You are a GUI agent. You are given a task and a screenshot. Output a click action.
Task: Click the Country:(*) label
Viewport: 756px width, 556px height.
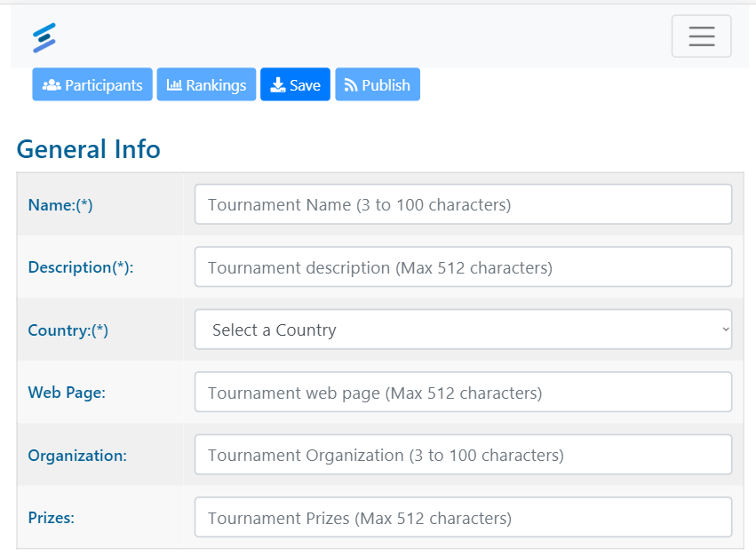pyautogui.click(x=68, y=330)
